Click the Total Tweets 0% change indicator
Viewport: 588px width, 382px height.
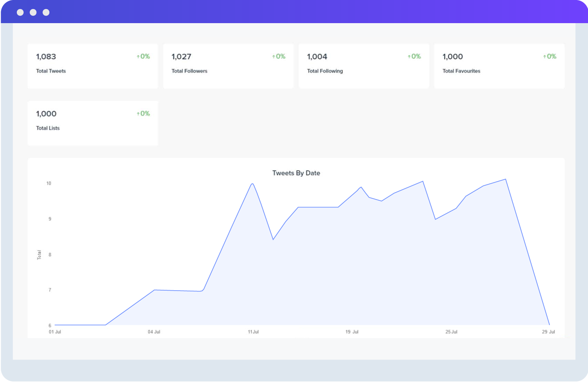[x=143, y=56]
